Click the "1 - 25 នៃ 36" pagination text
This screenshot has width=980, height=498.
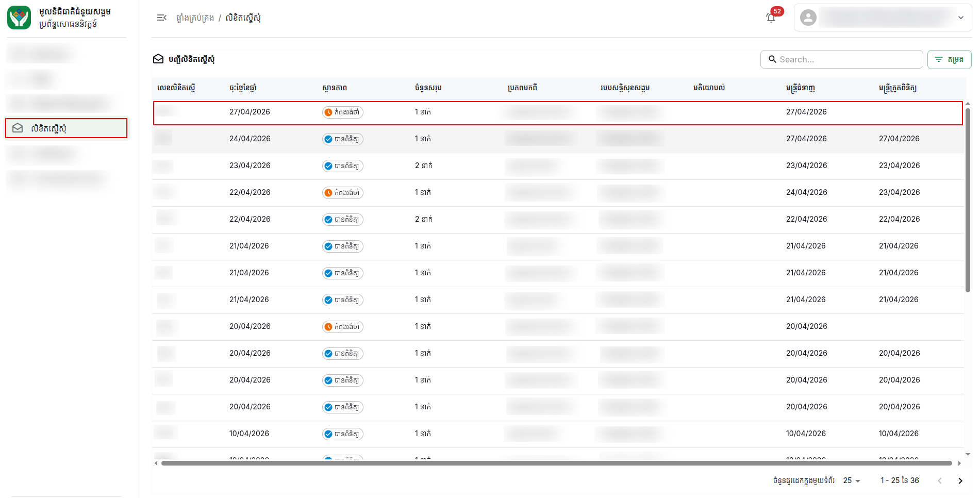(x=900, y=480)
